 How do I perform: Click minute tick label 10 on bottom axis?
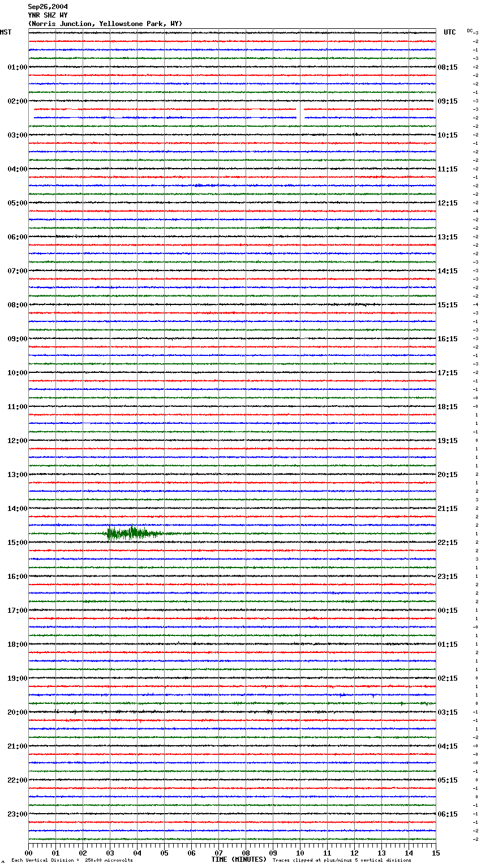point(300,853)
